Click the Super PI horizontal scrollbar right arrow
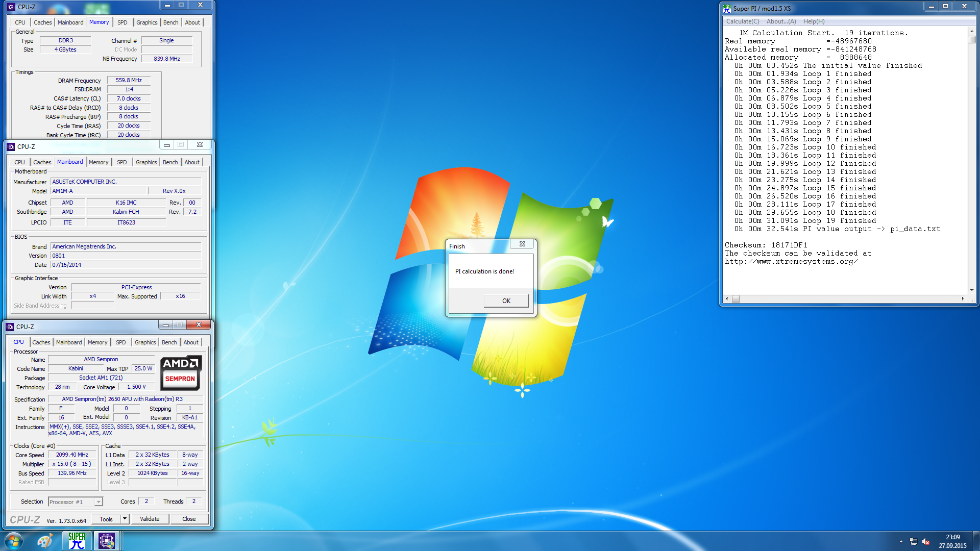This screenshot has height=551, width=980. point(963,298)
